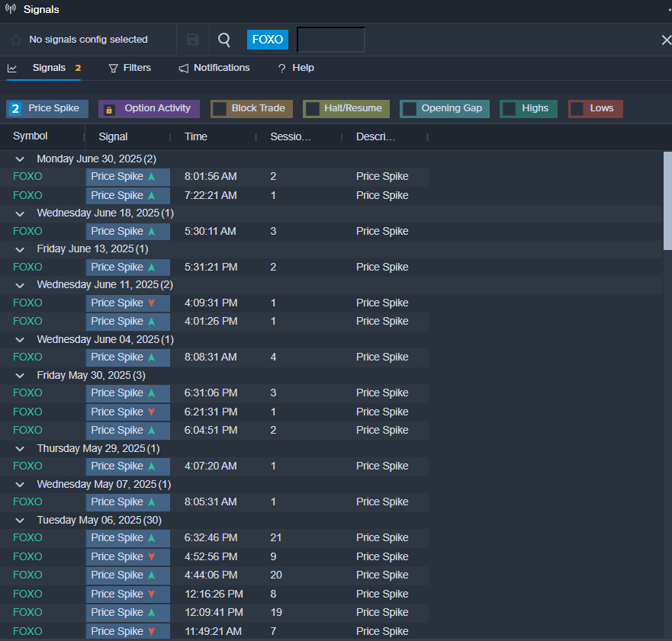
Task: Click the 12:09:41 PM time cell
Action: pos(214,612)
